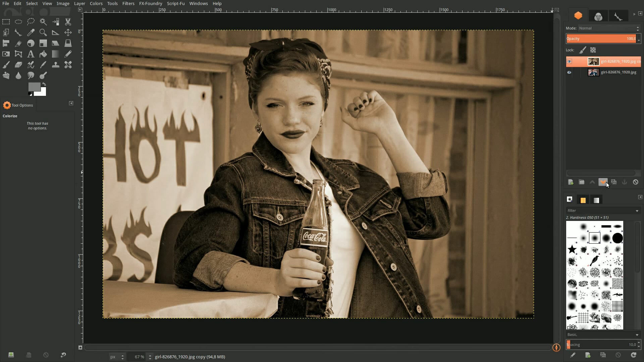Select the Zoom magnifier tool

tap(43, 33)
